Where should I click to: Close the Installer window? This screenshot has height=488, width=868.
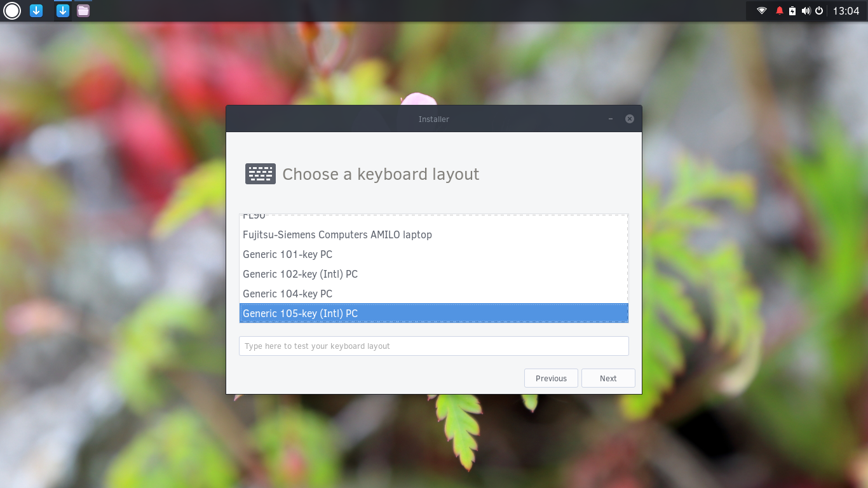click(630, 119)
